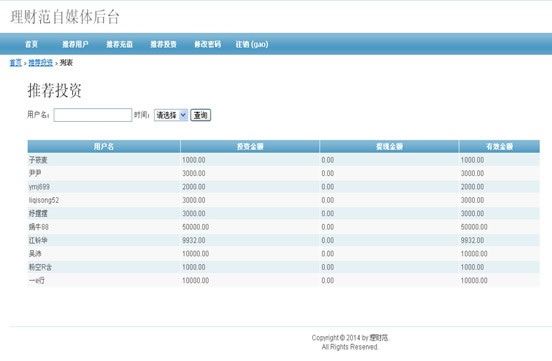Screen dimensions: 552x361
Task: Click effective amount 9932.00 under 有效金额
Action: click(x=472, y=241)
